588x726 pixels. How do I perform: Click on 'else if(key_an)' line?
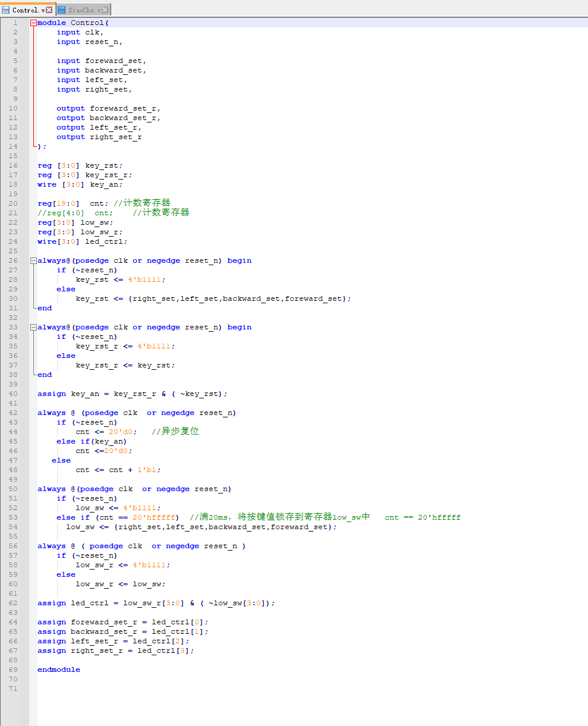coord(92,441)
